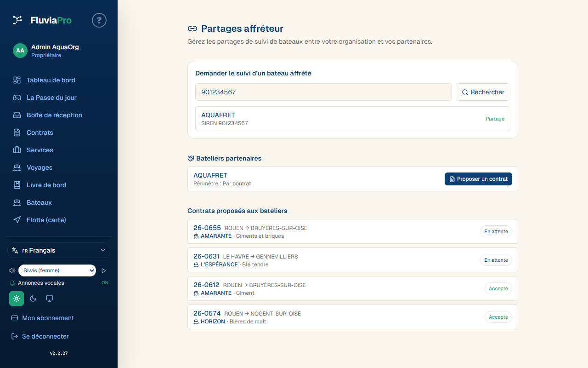The height and width of the screenshot is (368, 588).
Task: Click Admin AquaOrg user name
Action: click(x=55, y=47)
